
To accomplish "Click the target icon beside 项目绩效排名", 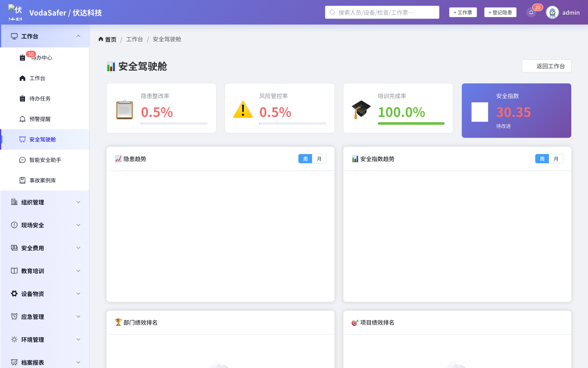I will click(x=355, y=323).
